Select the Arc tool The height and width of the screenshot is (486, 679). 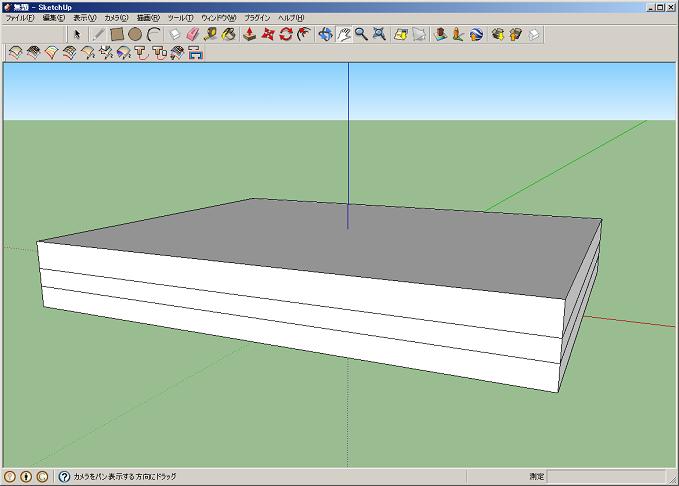(x=154, y=34)
